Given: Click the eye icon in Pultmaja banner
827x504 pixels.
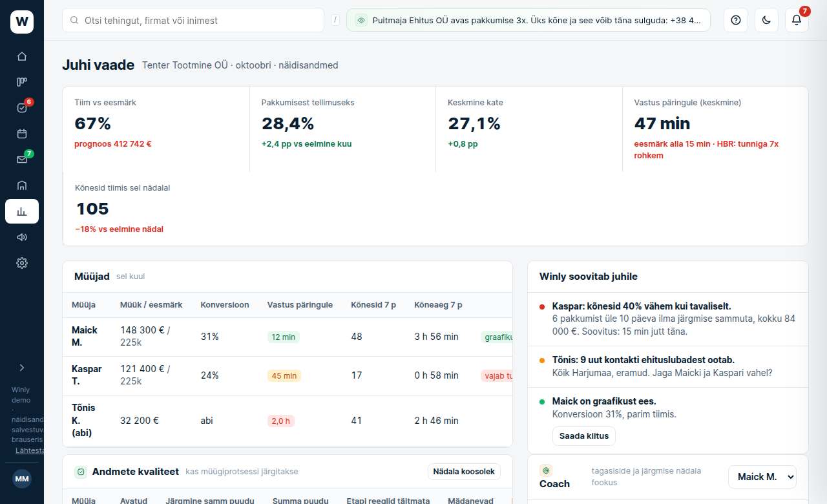Looking at the screenshot, I should pos(361,20).
